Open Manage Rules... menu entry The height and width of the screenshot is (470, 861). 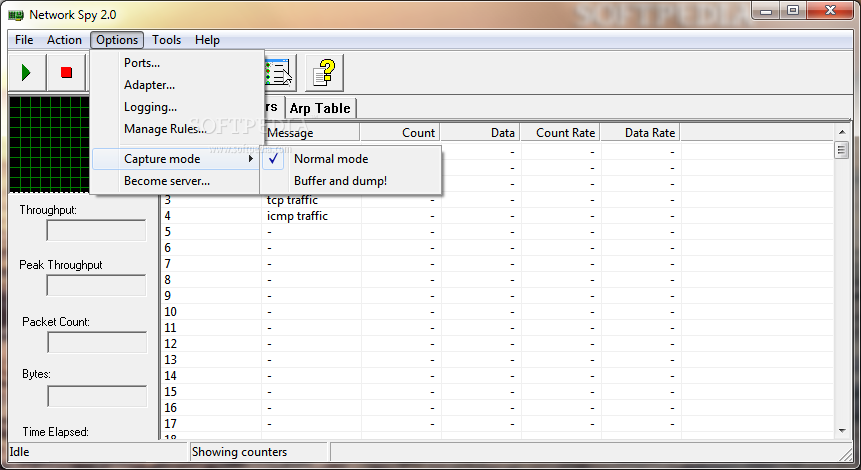165,129
